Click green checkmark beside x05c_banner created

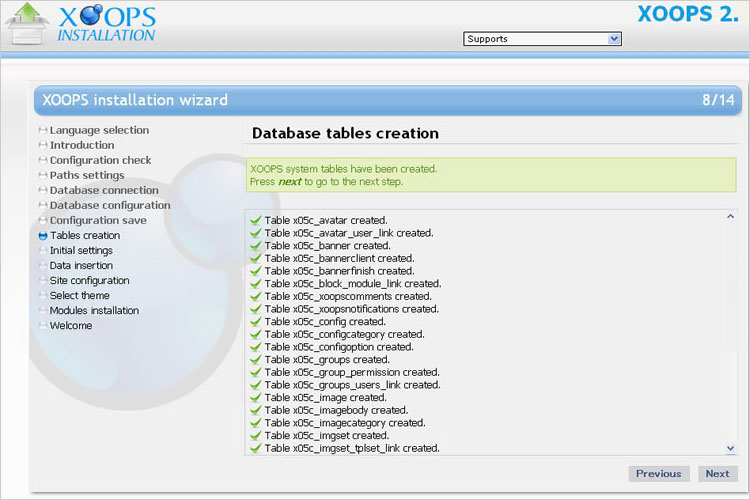tap(256, 245)
